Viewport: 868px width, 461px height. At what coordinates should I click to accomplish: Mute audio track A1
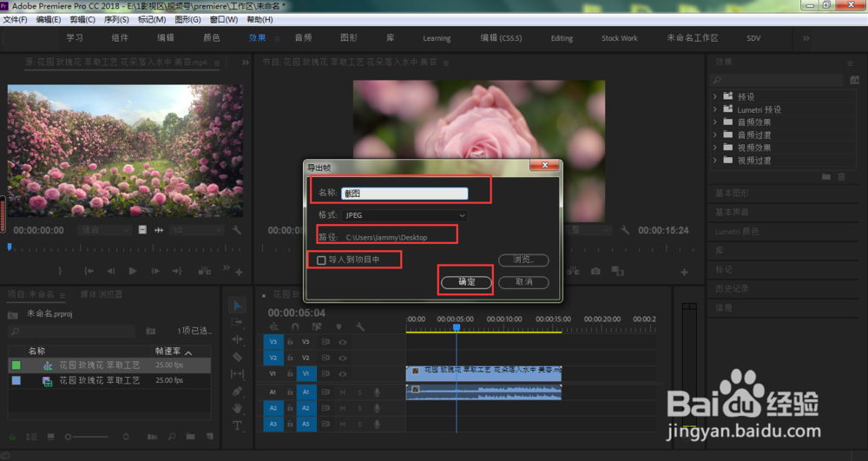point(343,392)
